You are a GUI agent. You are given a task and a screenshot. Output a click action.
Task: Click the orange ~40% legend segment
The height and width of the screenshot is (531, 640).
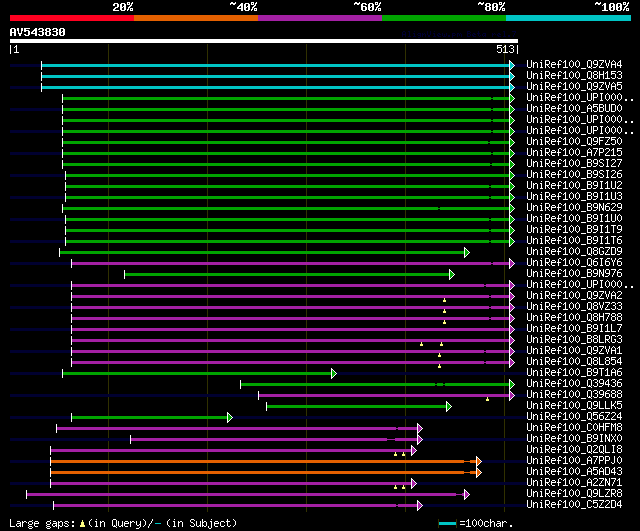click(x=196, y=18)
